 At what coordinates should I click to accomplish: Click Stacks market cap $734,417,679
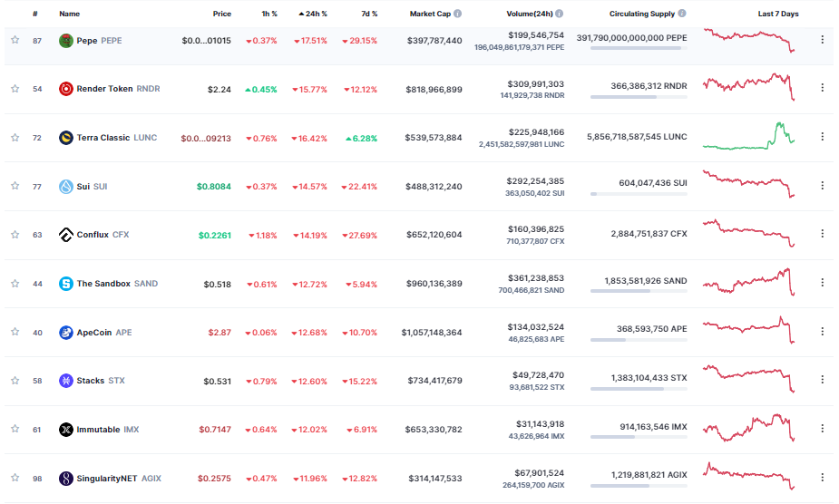point(435,381)
